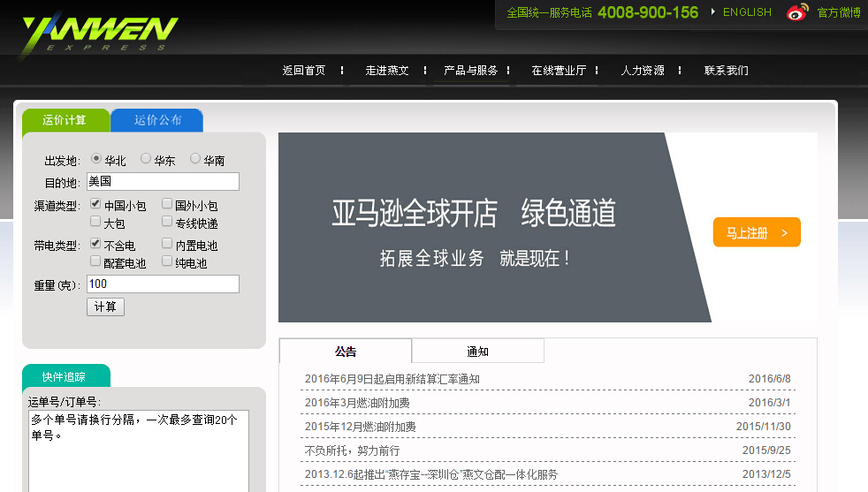Open the Weibo icon link
This screenshot has height=492, width=868.
click(x=797, y=11)
